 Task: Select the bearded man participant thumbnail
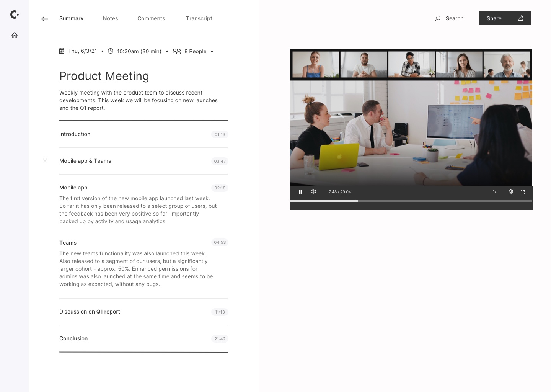364,65
